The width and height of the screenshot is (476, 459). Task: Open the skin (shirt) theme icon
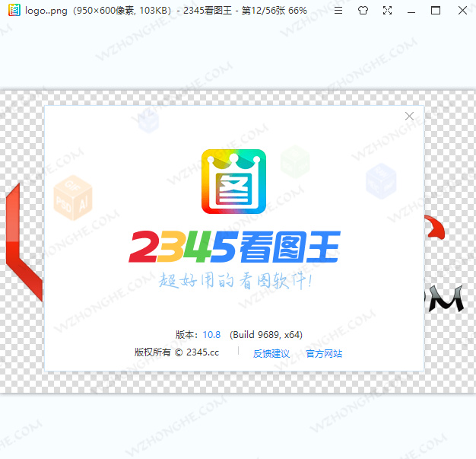pyautogui.click(x=363, y=11)
